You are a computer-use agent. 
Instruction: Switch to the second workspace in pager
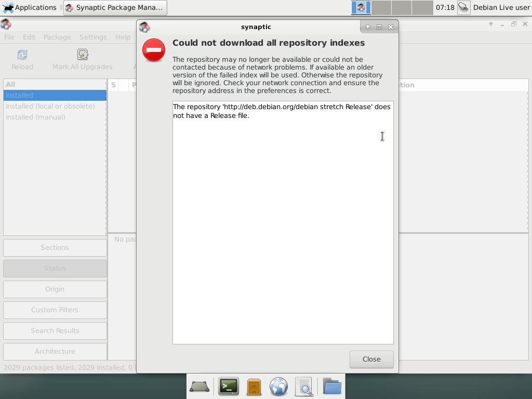click(381, 7)
